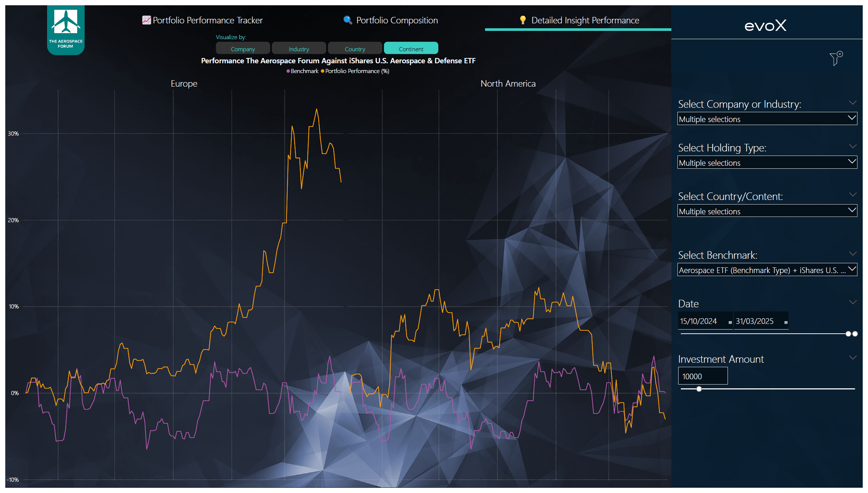
Task: Open the Select Benchmark dropdown
Action: (x=767, y=269)
